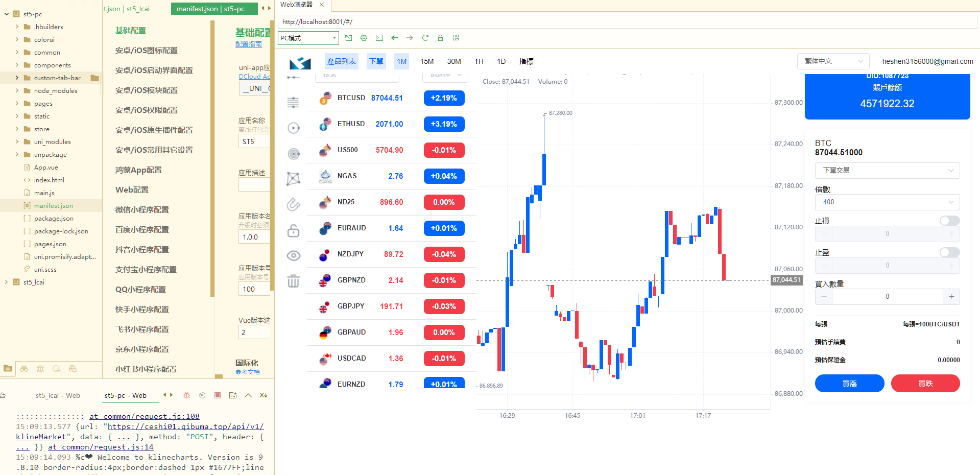Increase 買入數量 with the plus stepper
This screenshot has width=980, height=475.
click(951, 297)
